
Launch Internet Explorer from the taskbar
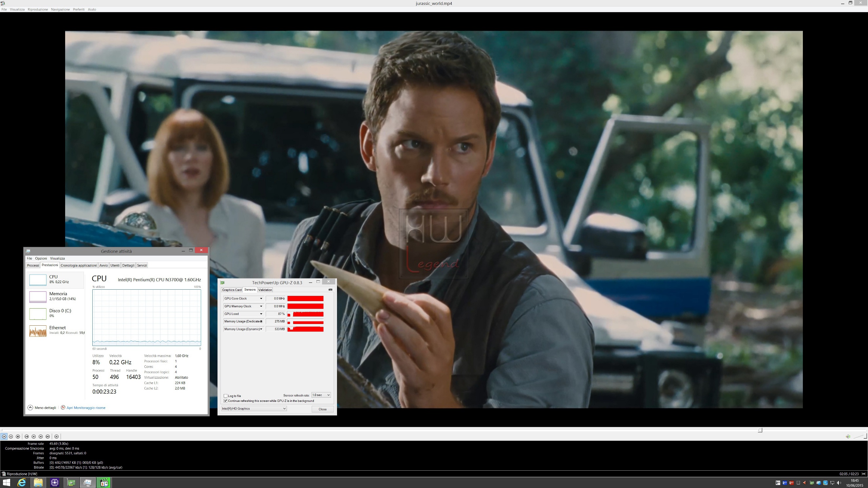coord(22,483)
